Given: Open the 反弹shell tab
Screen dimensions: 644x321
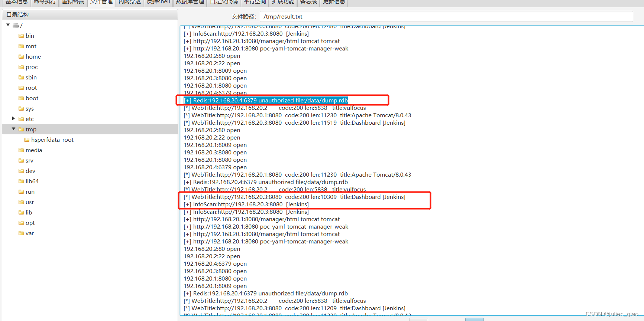Looking at the screenshot, I should click(x=158, y=2).
